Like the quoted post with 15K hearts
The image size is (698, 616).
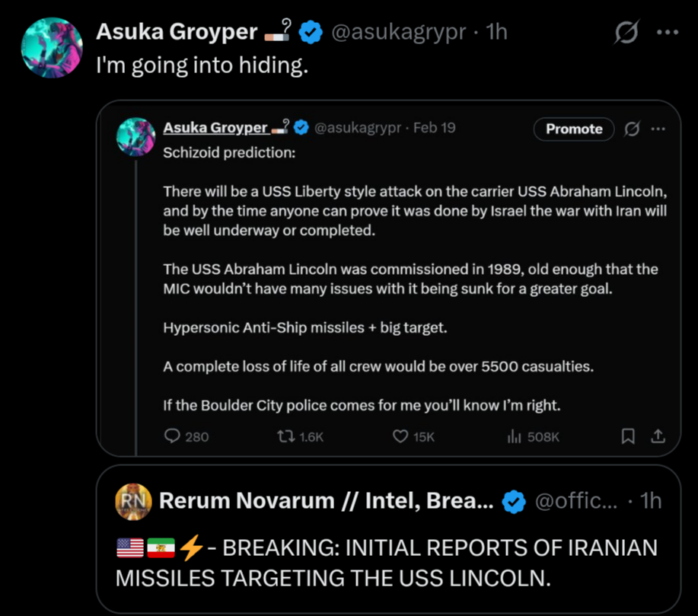pyautogui.click(x=400, y=436)
